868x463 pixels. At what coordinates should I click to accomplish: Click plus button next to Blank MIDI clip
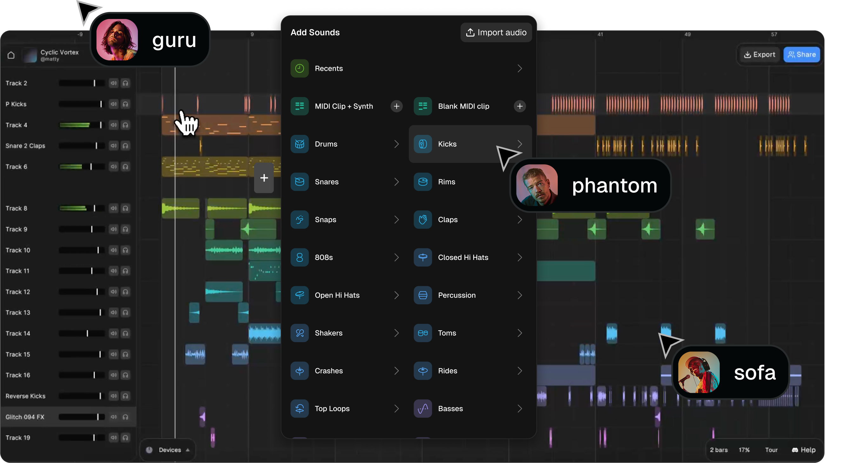[x=519, y=106]
